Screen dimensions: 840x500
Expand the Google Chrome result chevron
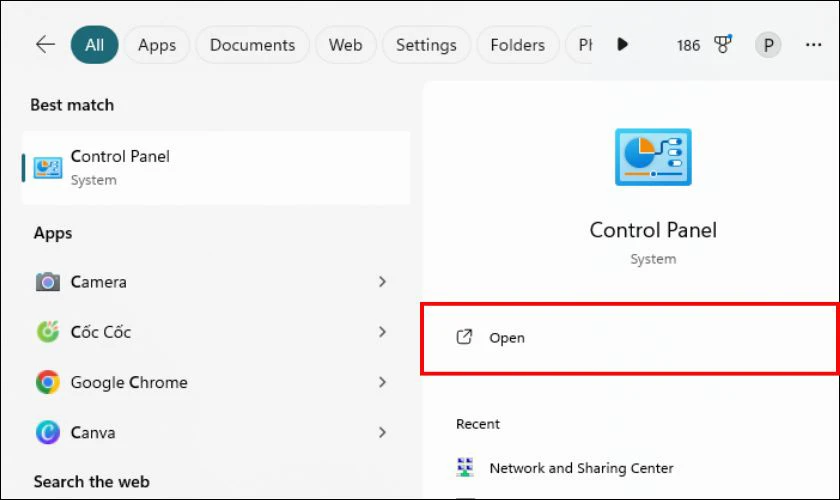382,382
